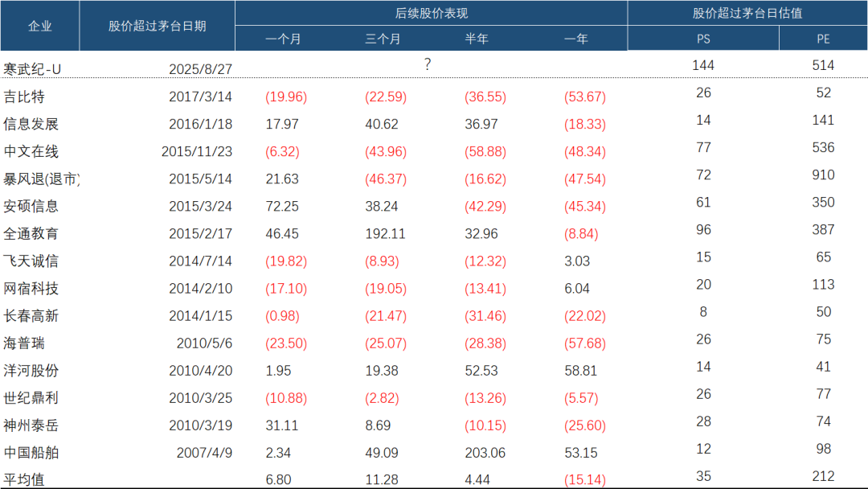Click the value 192.11 in 全通教育 row

(385, 234)
